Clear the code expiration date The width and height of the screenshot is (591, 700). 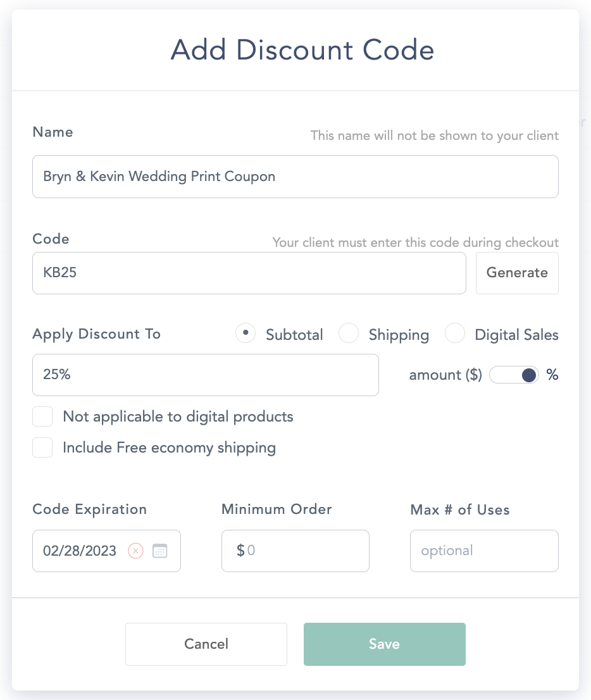pos(135,551)
